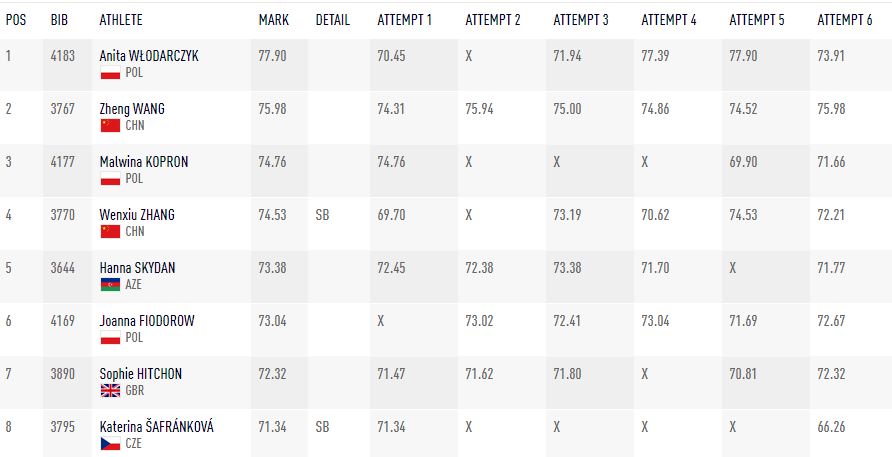Select the ATHLETE column header
The image size is (892, 457).
121,20
